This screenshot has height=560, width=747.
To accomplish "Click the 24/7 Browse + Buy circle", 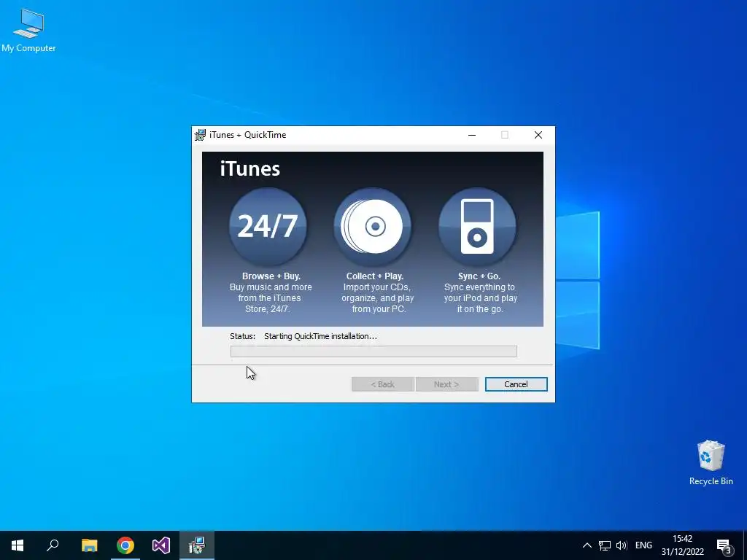I will pyautogui.click(x=268, y=226).
